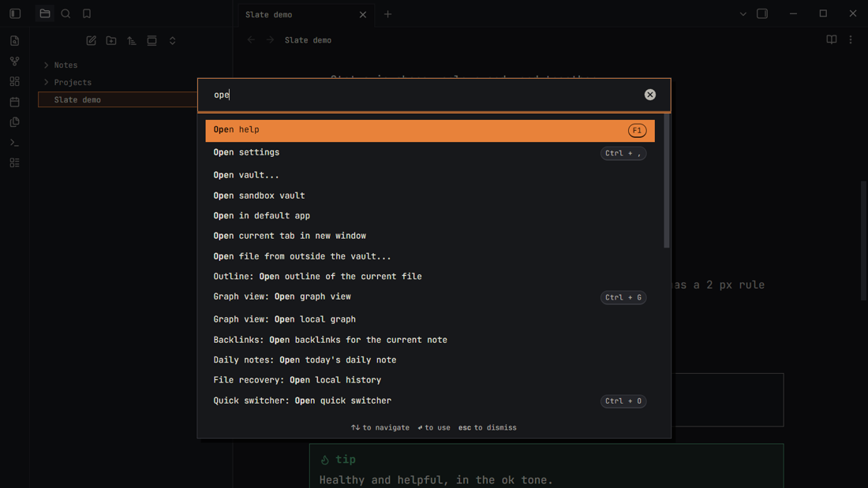The height and width of the screenshot is (488, 868).
Task: Choose Open current tab in new window
Action: click(429, 236)
